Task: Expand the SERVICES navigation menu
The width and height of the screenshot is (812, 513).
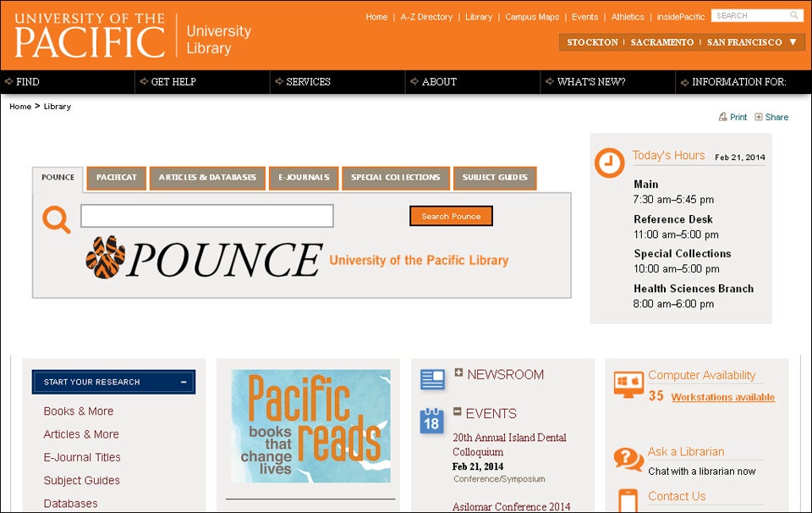Action: click(304, 82)
